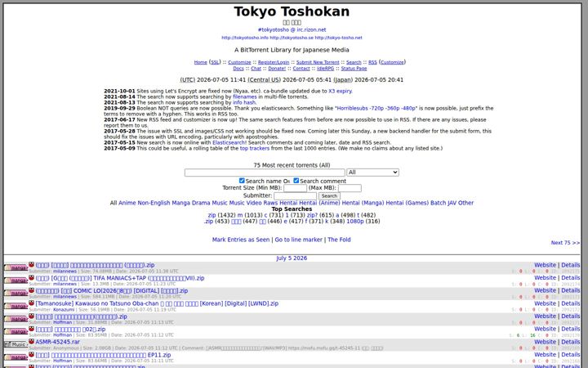Filter by Other category link
588x368 pixels.
click(x=465, y=203)
